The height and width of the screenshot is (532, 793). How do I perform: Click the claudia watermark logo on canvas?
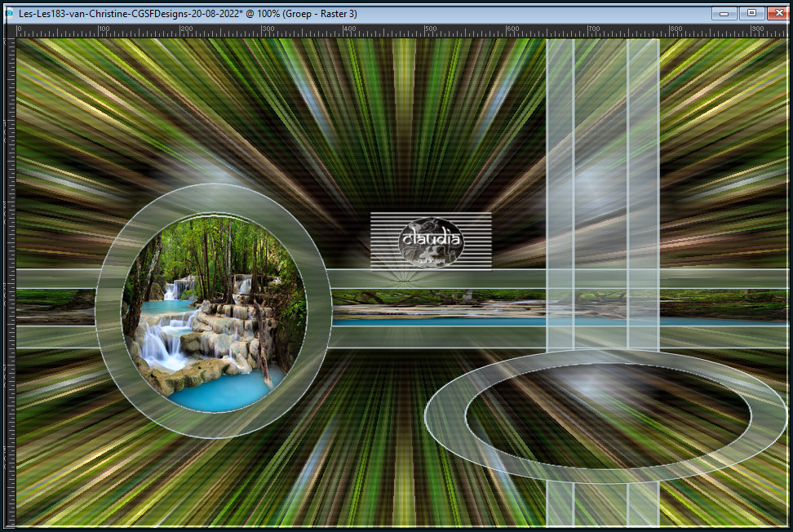(x=431, y=242)
